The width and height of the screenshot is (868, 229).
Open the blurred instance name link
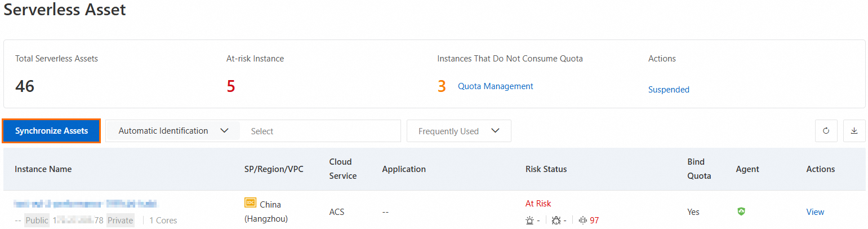tap(86, 204)
